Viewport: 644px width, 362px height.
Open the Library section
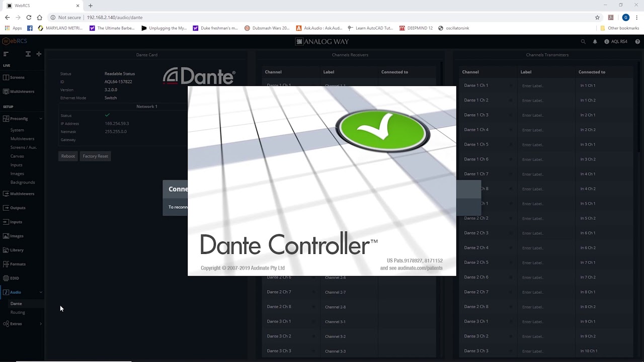[x=14, y=250]
